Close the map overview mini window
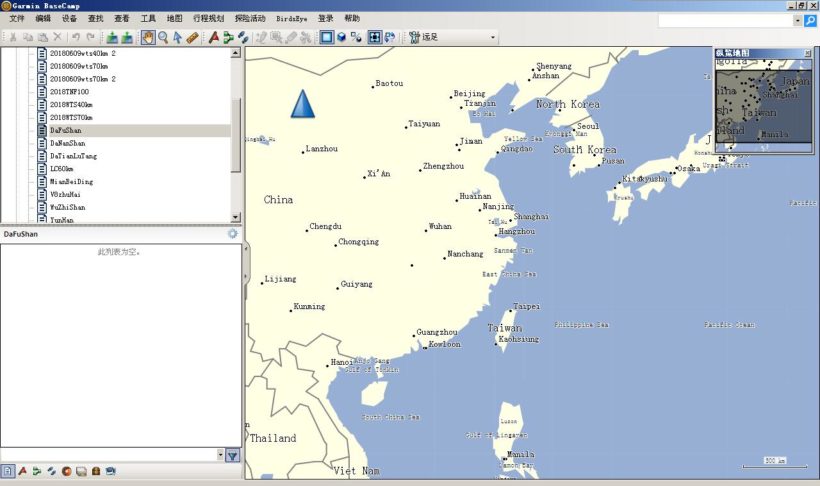Image resolution: width=820 pixels, height=486 pixels. 807,53
